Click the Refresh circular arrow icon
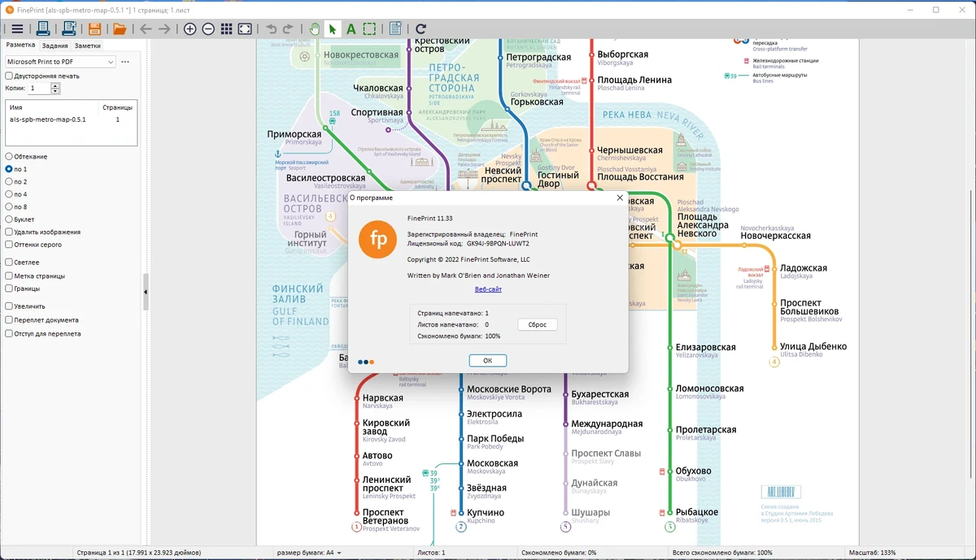Image resolution: width=976 pixels, height=560 pixels. pyautogui.click(x=420, y=29)
